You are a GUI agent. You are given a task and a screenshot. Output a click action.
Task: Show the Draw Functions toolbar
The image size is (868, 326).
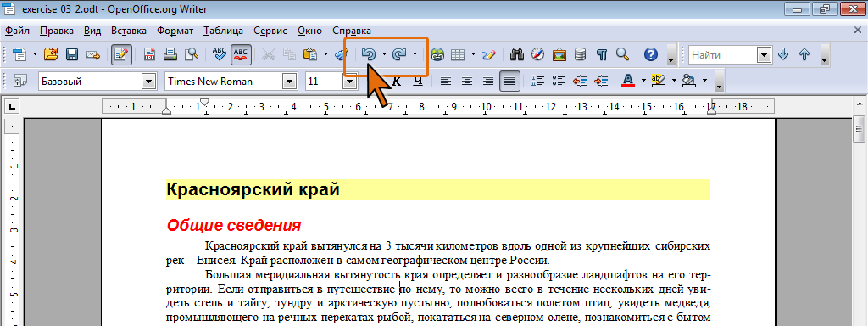coord(489,54)
